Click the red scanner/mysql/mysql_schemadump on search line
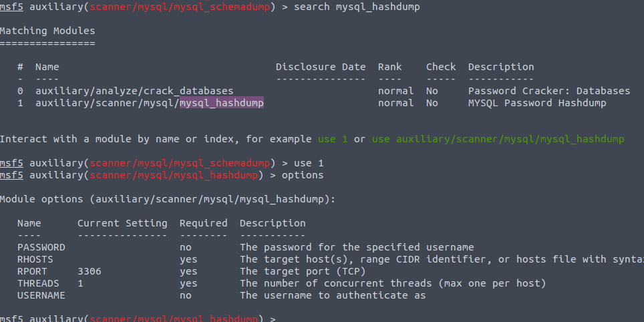The height and width of the screenshot is (322, 644). click(180, 7)
